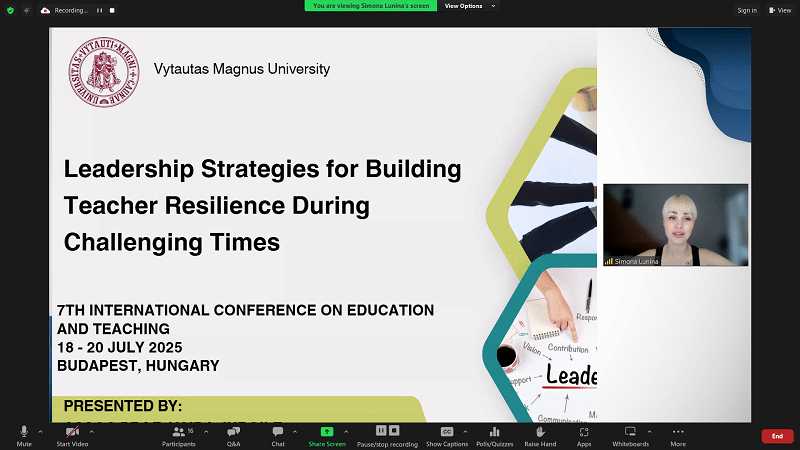This screenshot has width=800, height=450.
Task: Open the More options menu
Action: tap(678, 433)
